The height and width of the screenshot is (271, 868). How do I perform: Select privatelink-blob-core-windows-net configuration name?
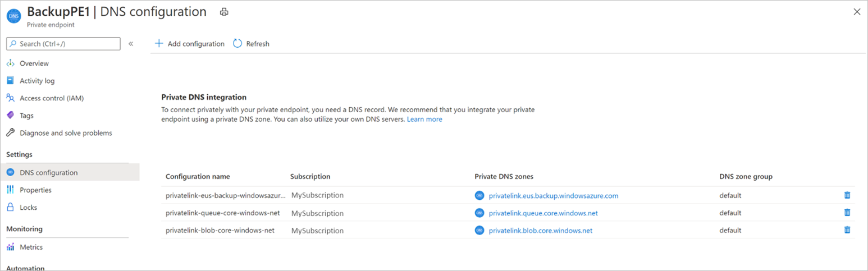220,231
